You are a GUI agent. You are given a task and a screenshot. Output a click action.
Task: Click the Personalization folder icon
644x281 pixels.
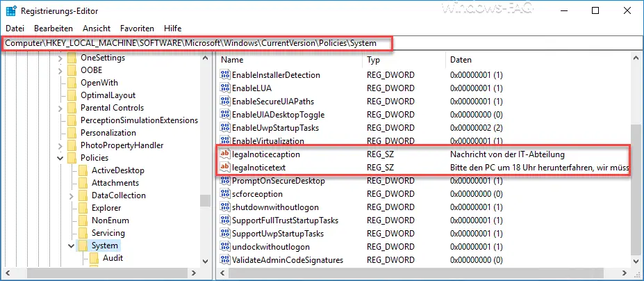(72, 133)
